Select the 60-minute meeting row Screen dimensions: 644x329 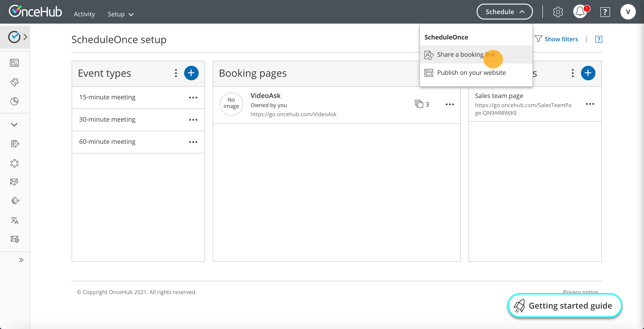pyautogui.click(x=138, y=142)
